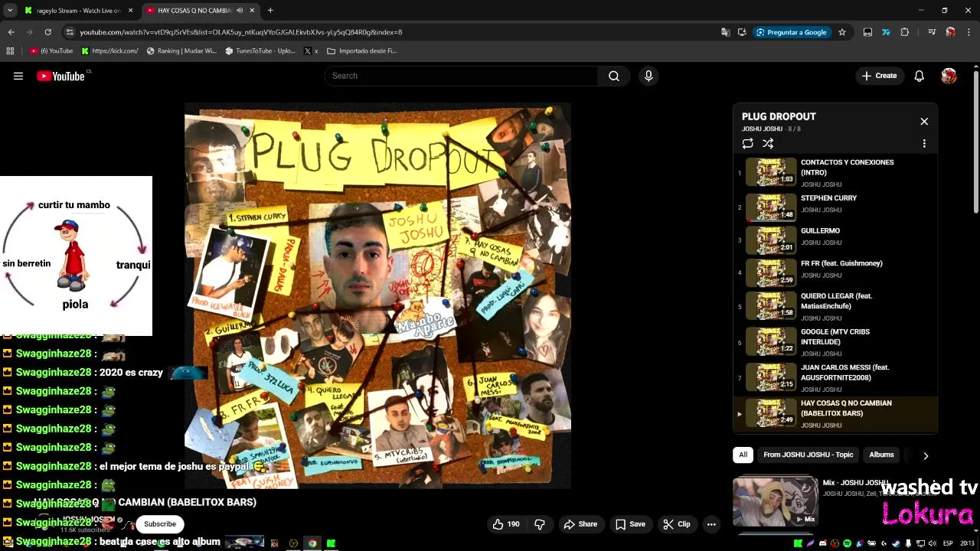Open Steam from system tray
This screenshot has width=980, height=551.
click(x=896, y=543)
